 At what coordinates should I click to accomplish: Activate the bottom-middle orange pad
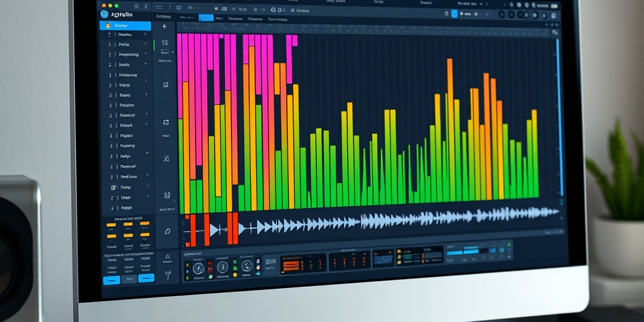[x=128, y=236]
